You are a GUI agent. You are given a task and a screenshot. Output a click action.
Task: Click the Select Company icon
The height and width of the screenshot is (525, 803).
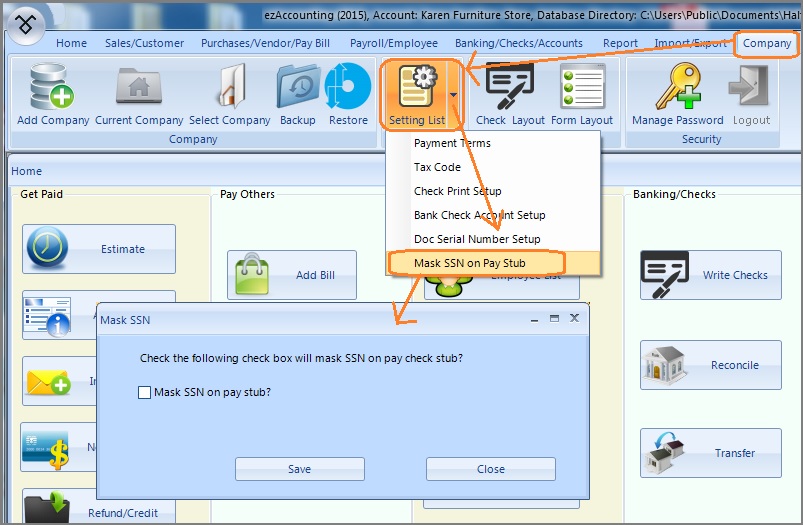[x=231, y=87]
